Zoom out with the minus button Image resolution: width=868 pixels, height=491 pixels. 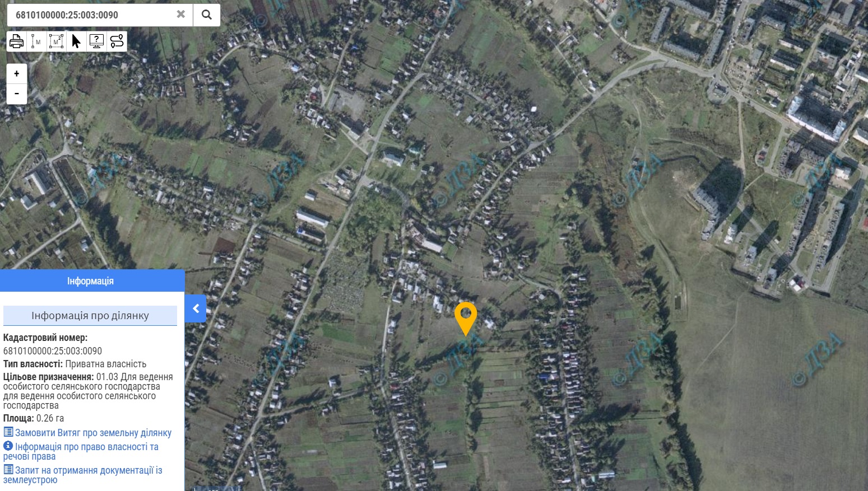coord(17,93)
